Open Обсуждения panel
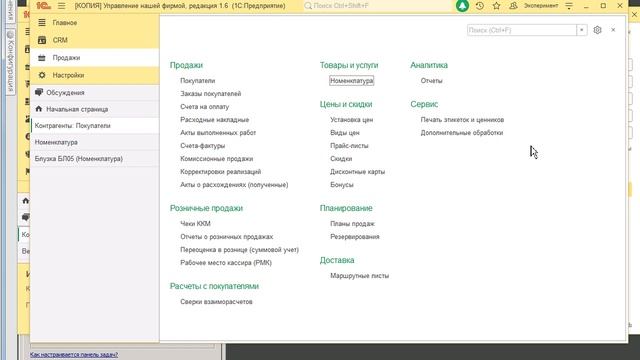640x360 pixels. (95, 93)
